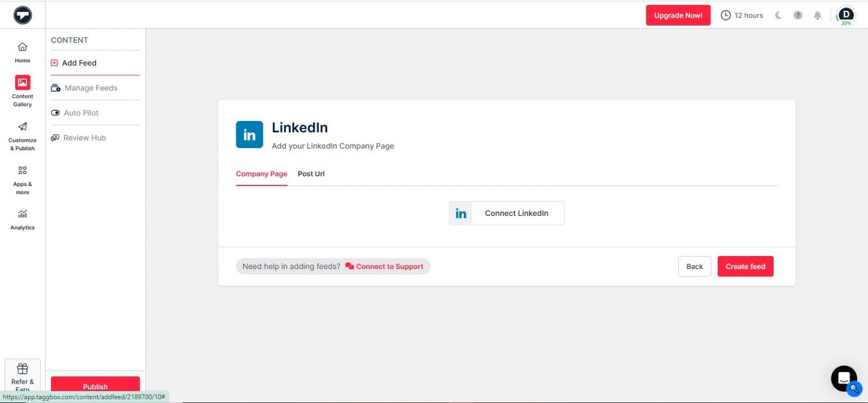Image resolution: width=868 pixels, height=403 pixels.
Task: Open Auto Pilot settings
Action: 81,112
